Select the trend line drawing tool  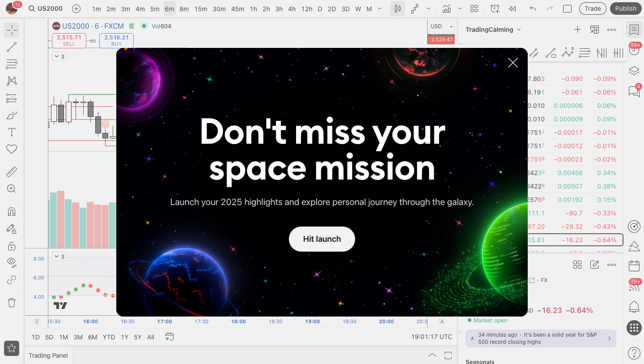[12, 47]
